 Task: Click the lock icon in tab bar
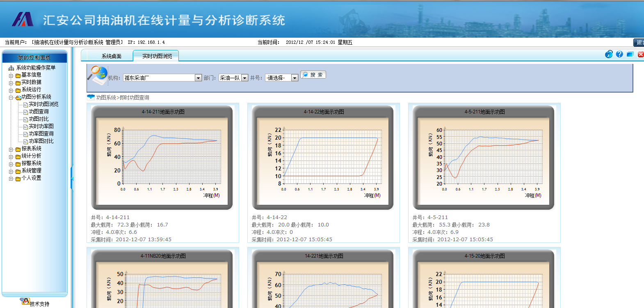(x=609, y=54)
